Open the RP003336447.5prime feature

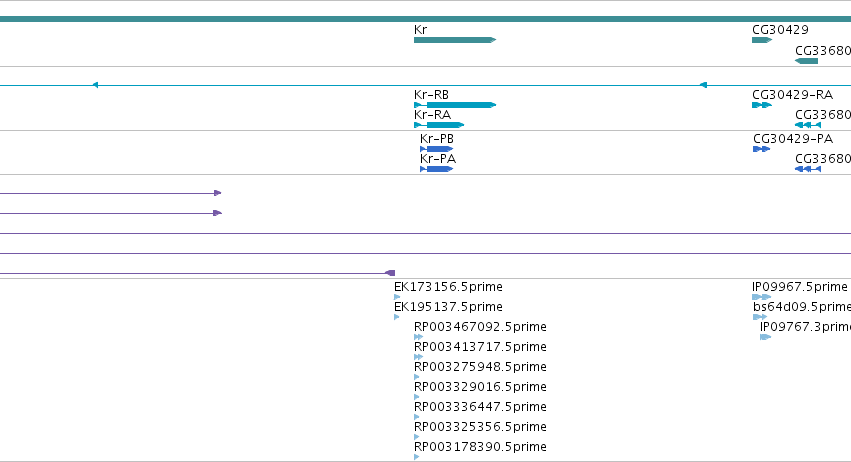[416, 417]
